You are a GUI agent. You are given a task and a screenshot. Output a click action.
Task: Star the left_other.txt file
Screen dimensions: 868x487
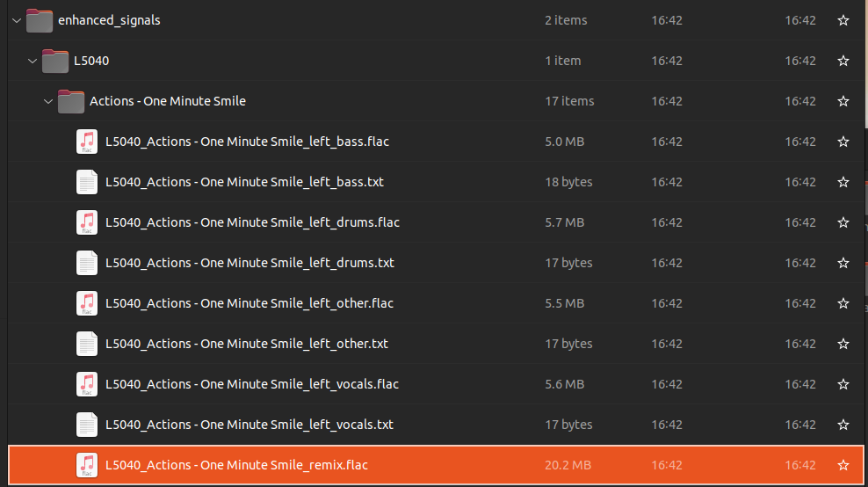(x=843, y=344)
